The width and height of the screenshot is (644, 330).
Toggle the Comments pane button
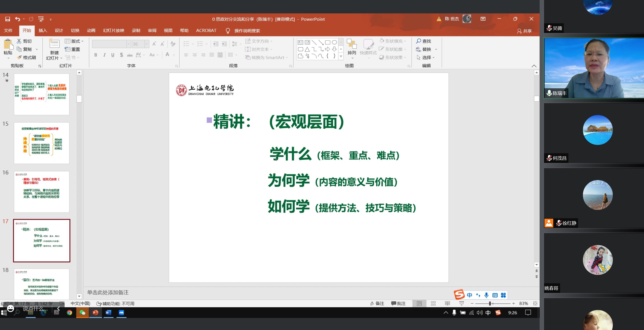(398, 303)
